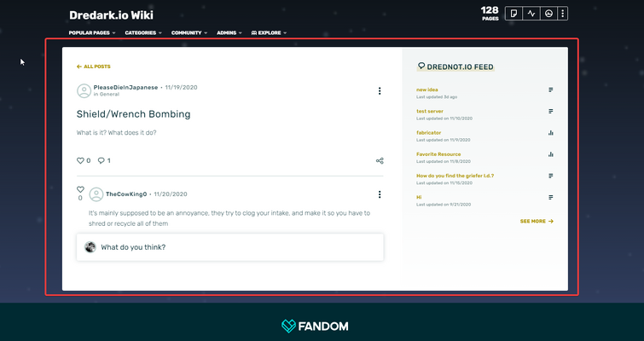Open the wiki activity pulse icon
Image resolution: width=644 pixels, height=341 pixels.
point(531,14)
